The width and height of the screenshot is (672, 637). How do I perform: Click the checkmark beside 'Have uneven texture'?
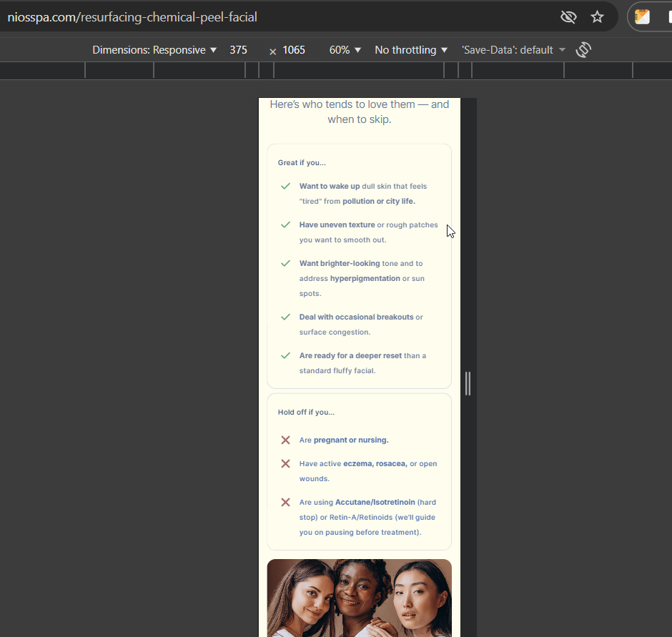[x=285, y=224]
